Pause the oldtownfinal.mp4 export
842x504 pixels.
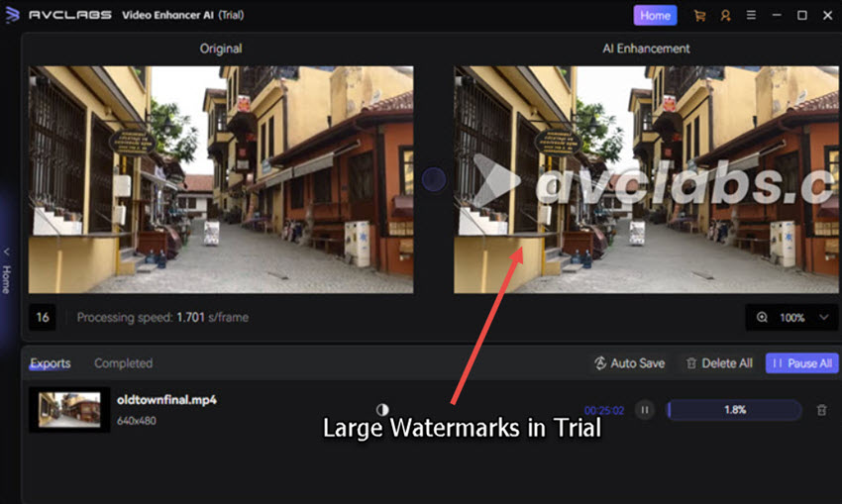pyautogui.click(x=645, y=410)
